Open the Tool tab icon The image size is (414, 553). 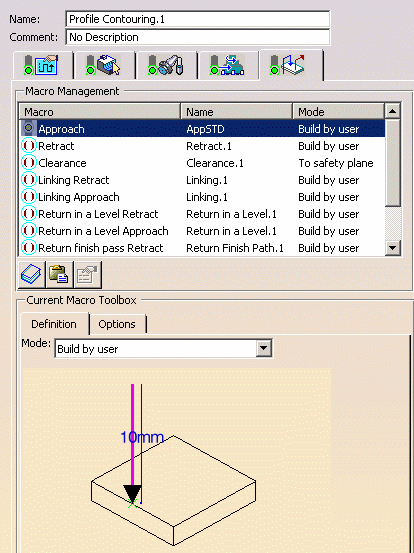tap(166, 65)
